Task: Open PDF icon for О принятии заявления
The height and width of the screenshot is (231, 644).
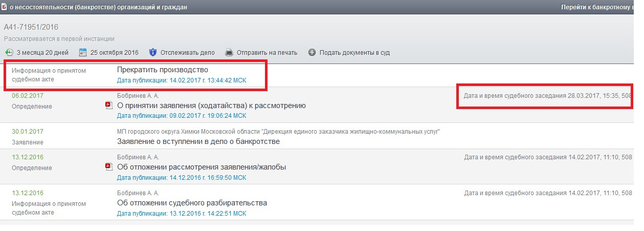Action: coord(108,106)
